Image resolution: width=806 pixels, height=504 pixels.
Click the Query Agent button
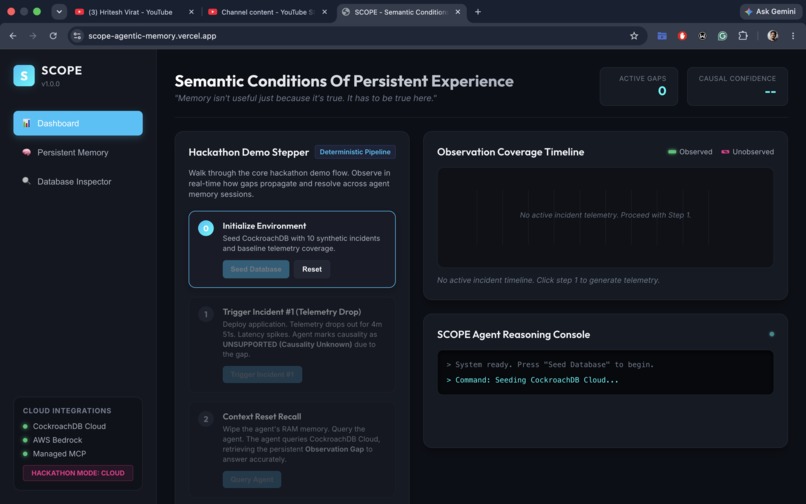point(252,479)
